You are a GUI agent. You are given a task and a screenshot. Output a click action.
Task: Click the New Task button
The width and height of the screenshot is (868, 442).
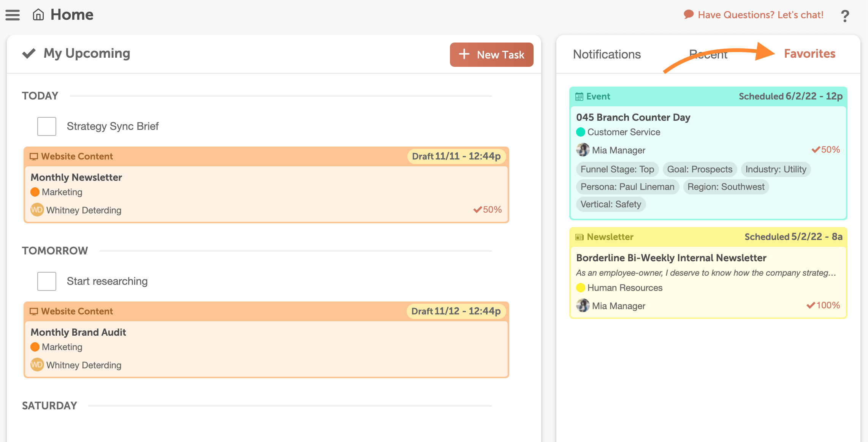coord(493,54)
